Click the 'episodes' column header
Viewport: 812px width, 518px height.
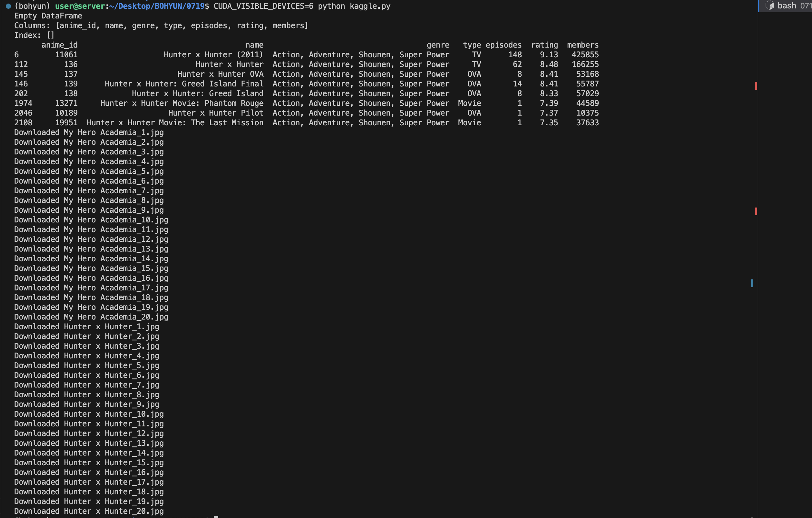pos(503,45)
